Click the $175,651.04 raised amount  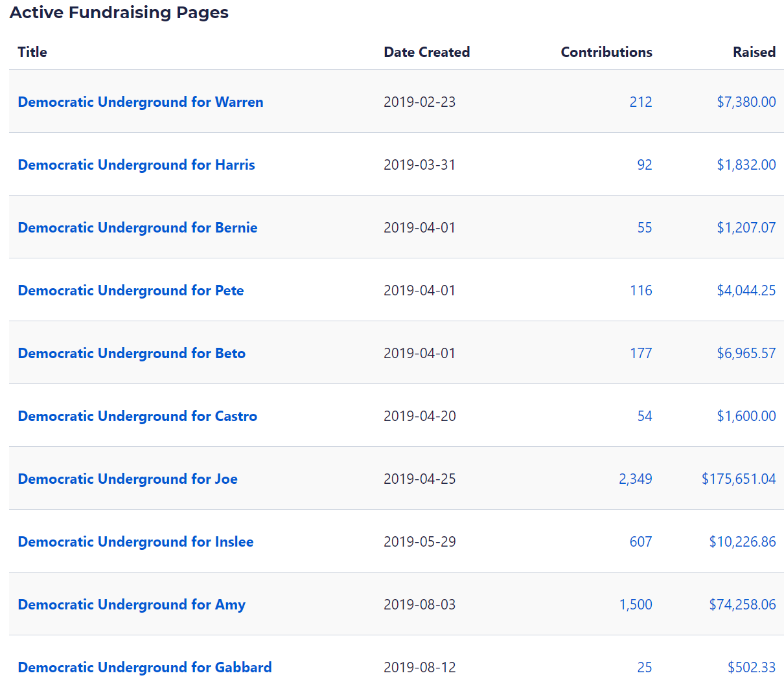738,479
